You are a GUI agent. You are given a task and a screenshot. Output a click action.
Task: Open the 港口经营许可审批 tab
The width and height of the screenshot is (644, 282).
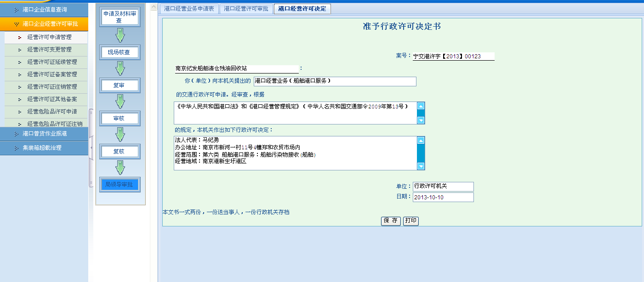pos(246,9)
